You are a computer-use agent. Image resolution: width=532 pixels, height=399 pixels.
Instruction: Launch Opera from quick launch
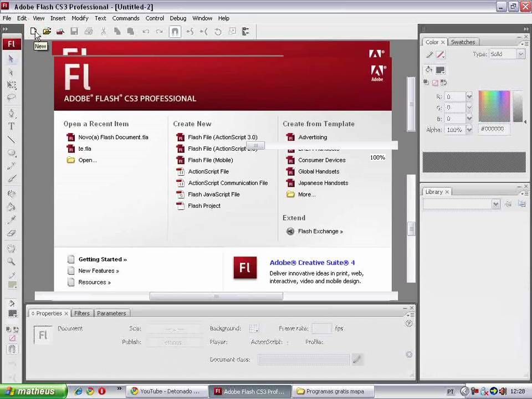tap(102, 391)
